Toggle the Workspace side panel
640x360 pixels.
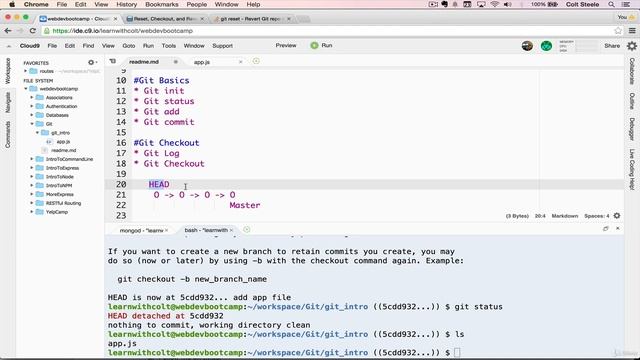[8, 71]
